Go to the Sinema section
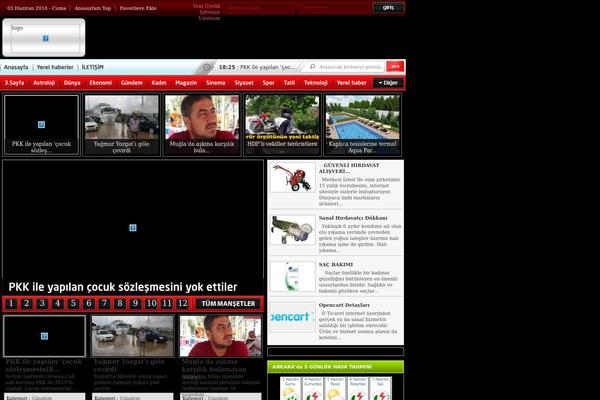Screen dimensions: 600x400 click(215, 83)
